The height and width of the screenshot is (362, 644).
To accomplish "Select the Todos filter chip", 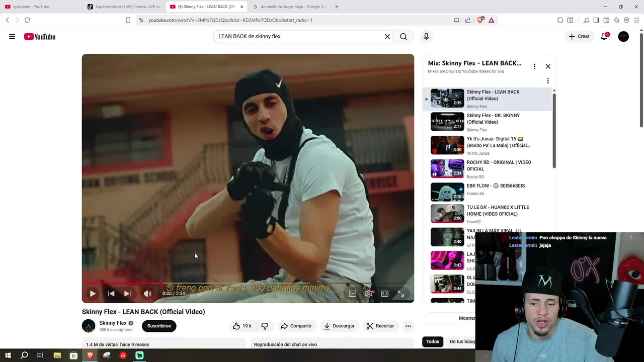I will [x=433, y=341].
